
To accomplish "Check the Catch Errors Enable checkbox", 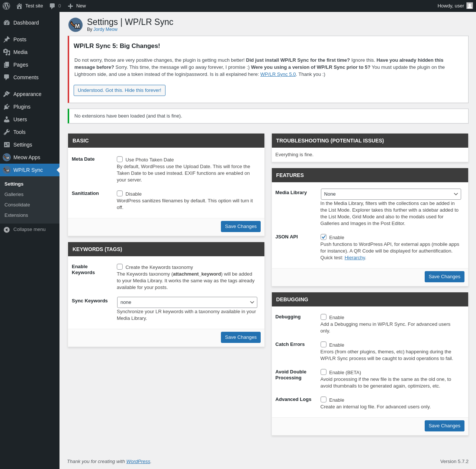I will click(324, 344).
